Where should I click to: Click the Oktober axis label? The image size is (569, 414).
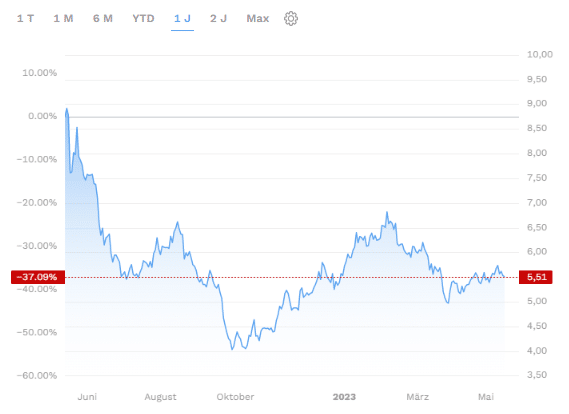[x=235, y=397]
